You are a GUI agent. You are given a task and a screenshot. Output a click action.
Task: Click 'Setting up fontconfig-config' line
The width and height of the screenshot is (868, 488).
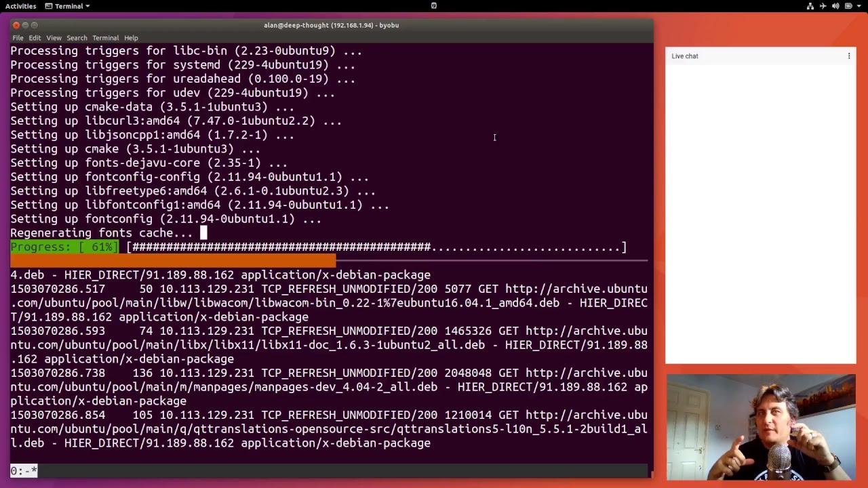click(190, 177)
